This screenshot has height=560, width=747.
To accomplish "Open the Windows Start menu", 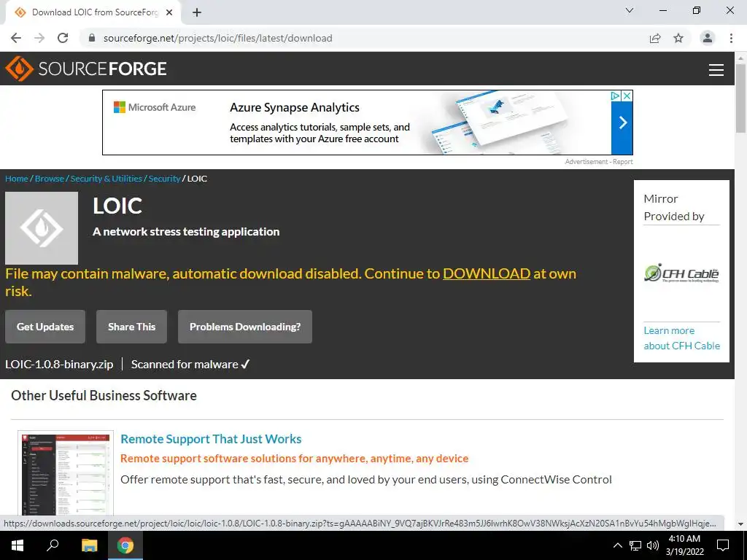I will tap(18, 545).
